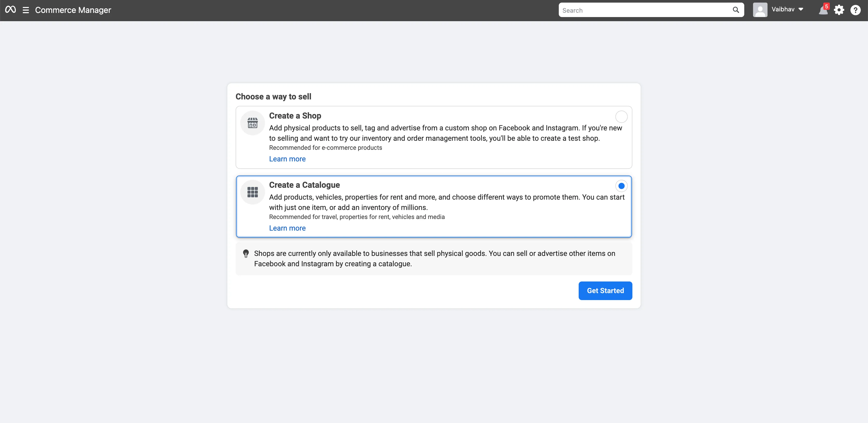Click the catalogue grid icon

coord(252,192)
